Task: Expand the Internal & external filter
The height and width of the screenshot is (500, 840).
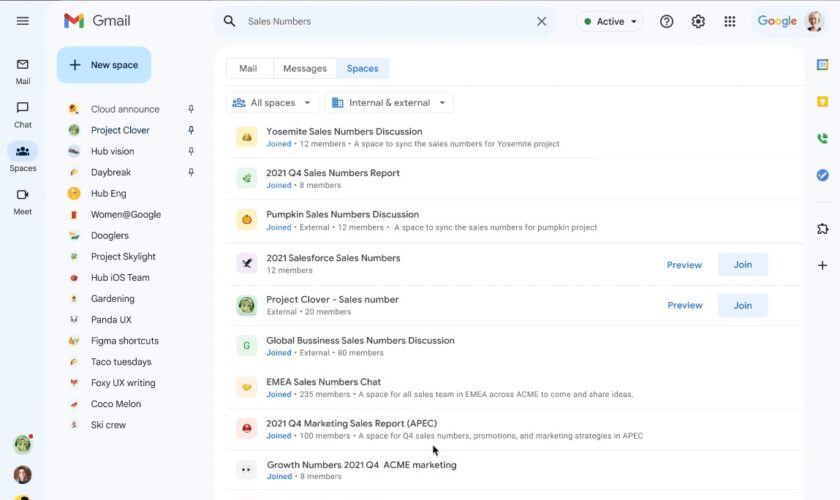Action: click(389, 102)
